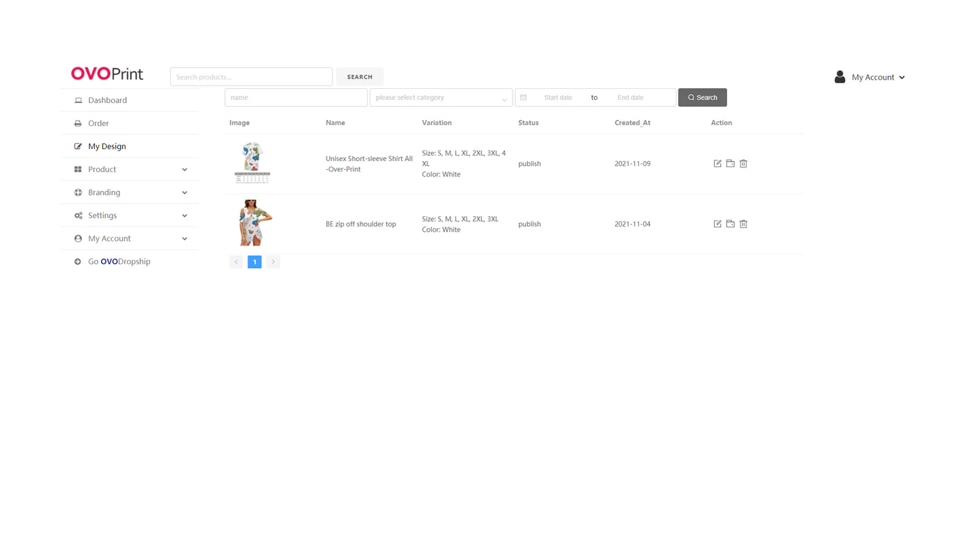980x551 pixels.
Task: Edit the Unisex Short-sleeve Shirt design
Action: [x=717, y=163]
